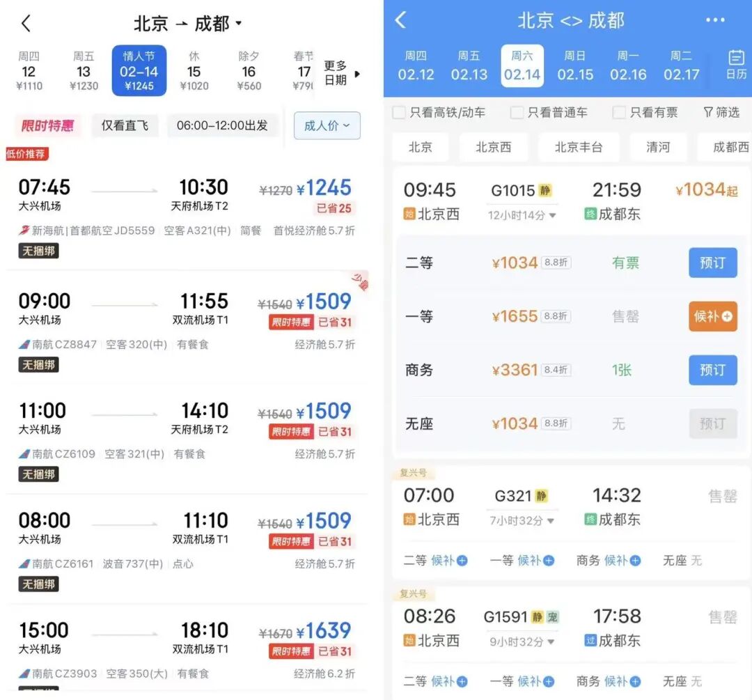
Task: Tap 预订 to book a 二等 seat on G1015
Action: pyautogui.click(x=712, y=263)
